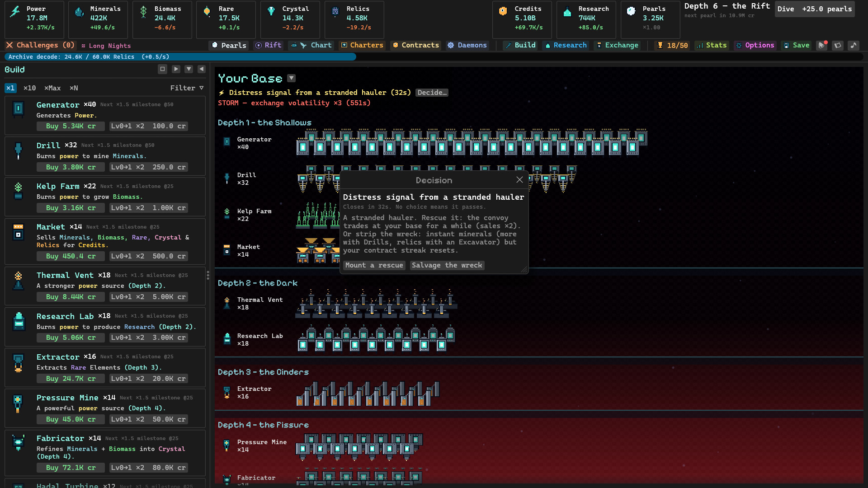Click the Extractor icon in Build list
This screenshot has width=868, height=488.
(18, 363)
